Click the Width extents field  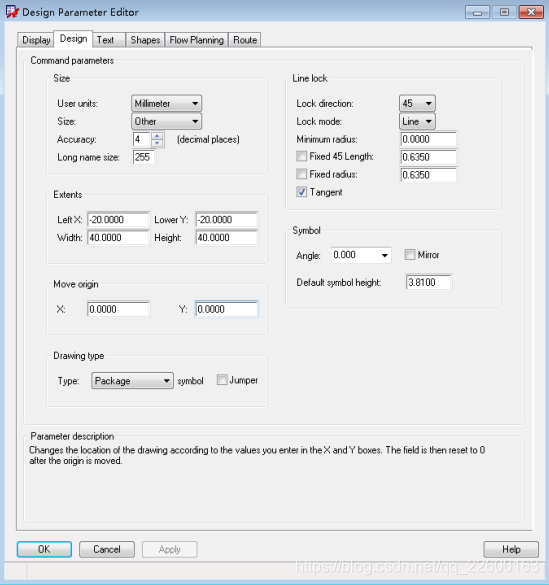click(x=119, y=238)
